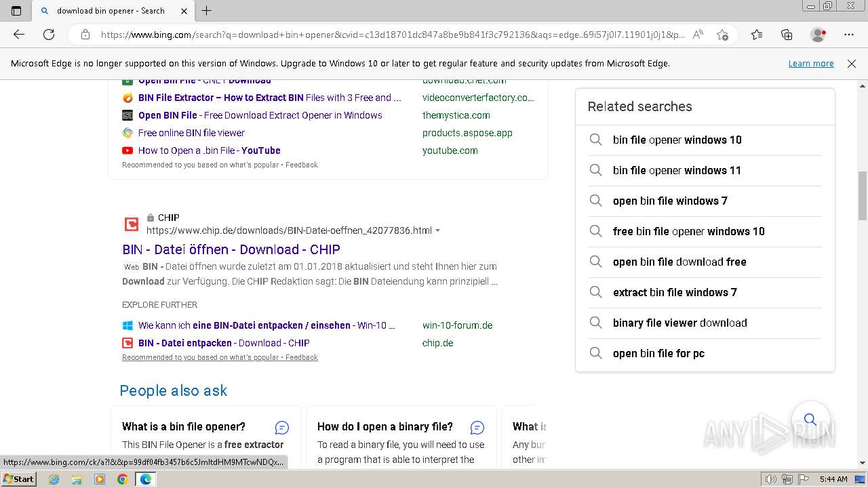Viewport: 868px width, 488px height.
Task: Click win-10-forum.de domain text
Action: tap(458, 325)
